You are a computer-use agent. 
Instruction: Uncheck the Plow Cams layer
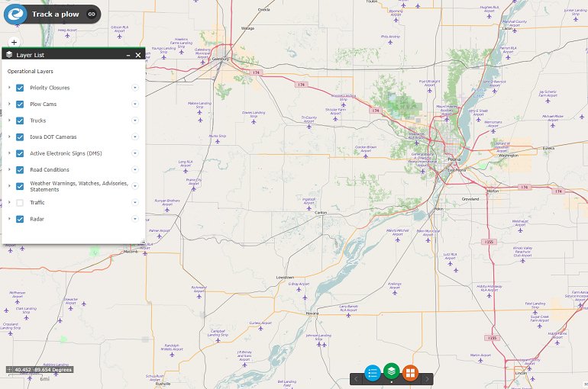20,104
